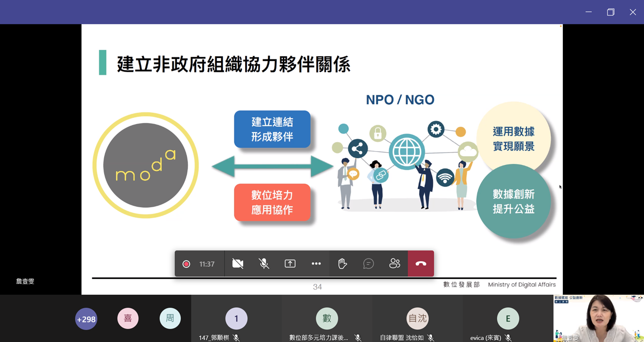Click the share content tray icon
Image resolution: width=644 pixels, height=342 pixels.
pyautogui.click(x=290, y=264)
